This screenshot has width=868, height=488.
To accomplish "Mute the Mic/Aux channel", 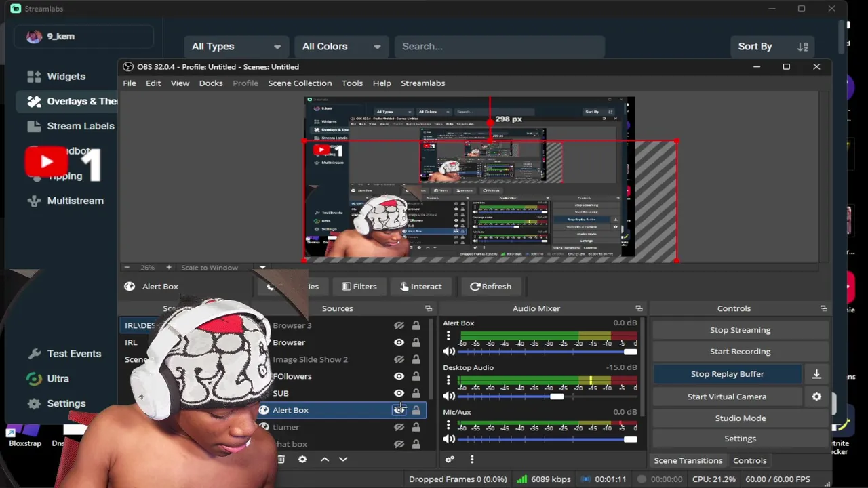I will pos(449,440).
